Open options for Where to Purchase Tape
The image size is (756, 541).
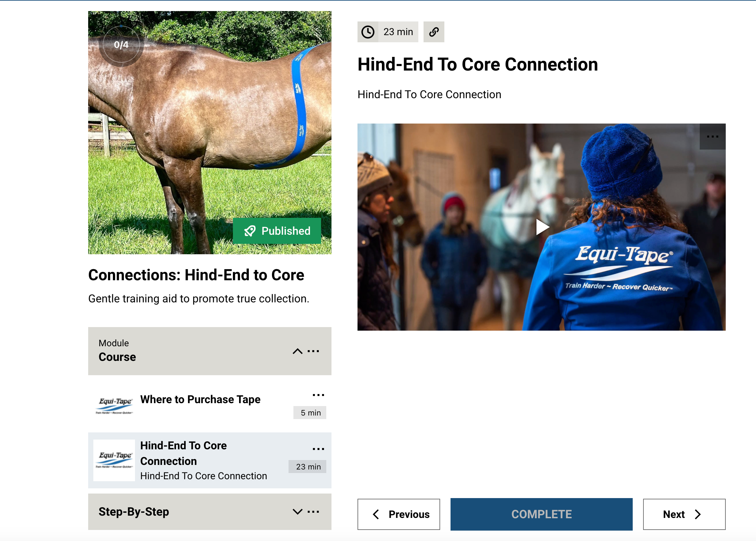318,395
